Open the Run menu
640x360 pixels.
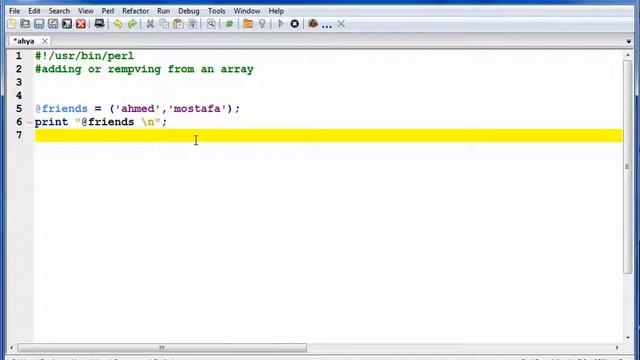coord(163,11)
